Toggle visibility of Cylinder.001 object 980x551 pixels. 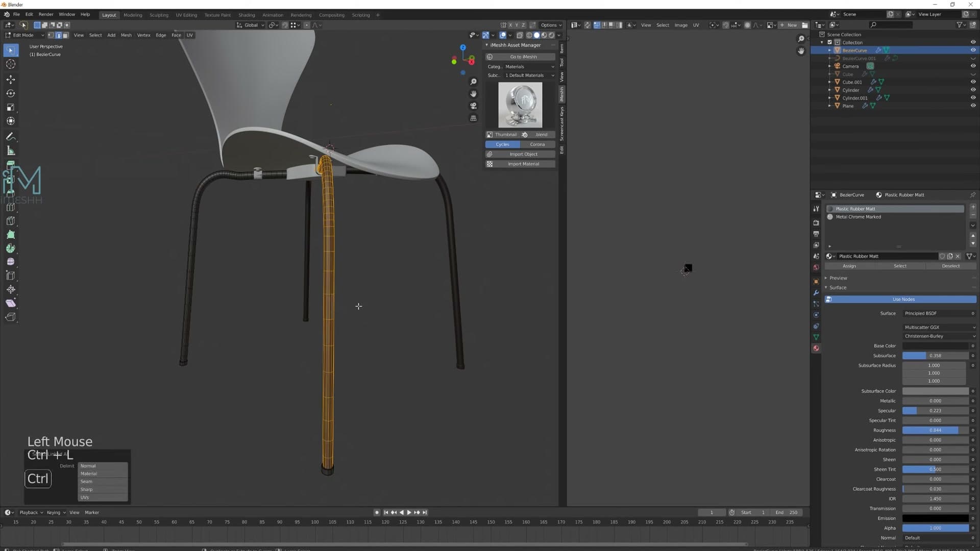point(973,97)
